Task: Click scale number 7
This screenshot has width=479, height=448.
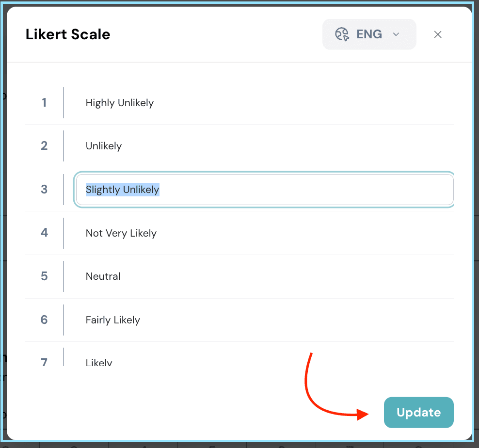Action: click(x=44, y=362)
